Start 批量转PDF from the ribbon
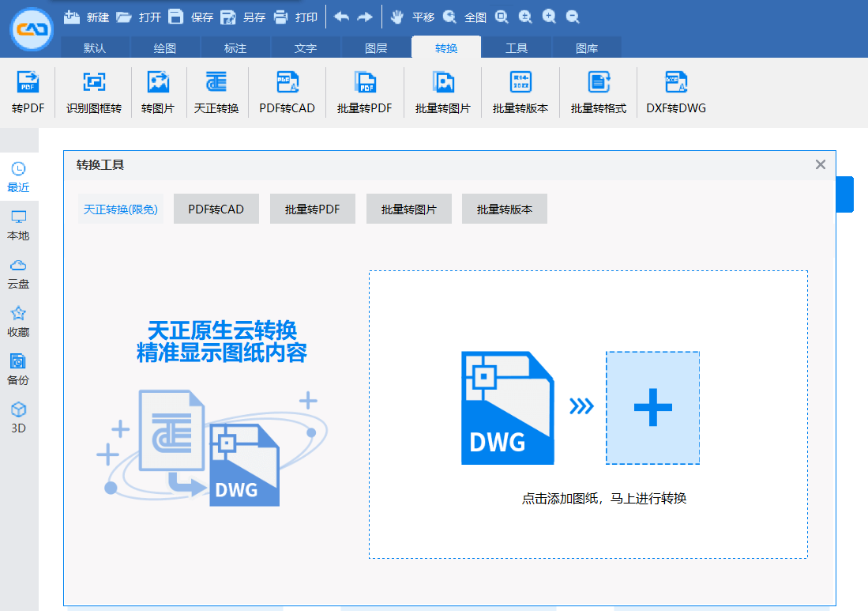The image size is (868, 611). (365, 92)
